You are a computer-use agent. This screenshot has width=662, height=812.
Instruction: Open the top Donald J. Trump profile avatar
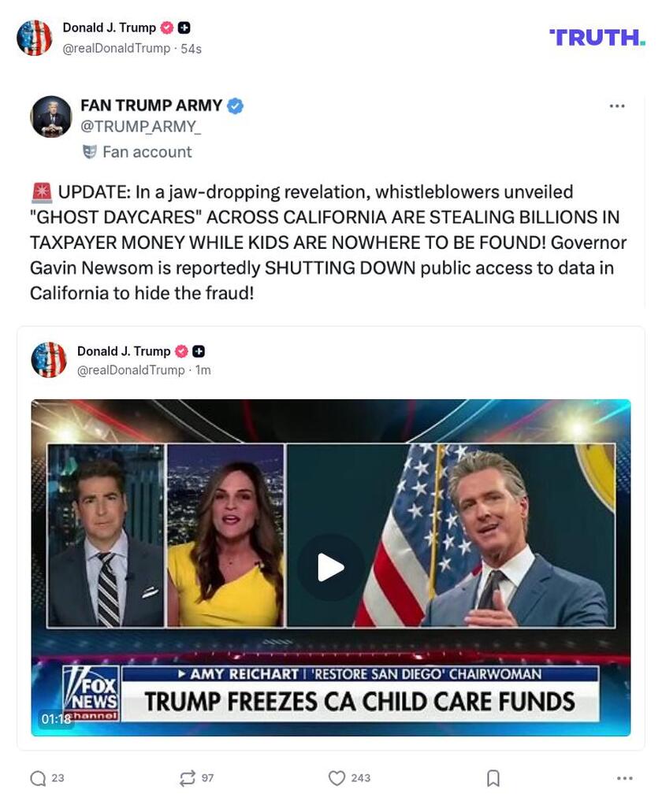click(35, 37)
